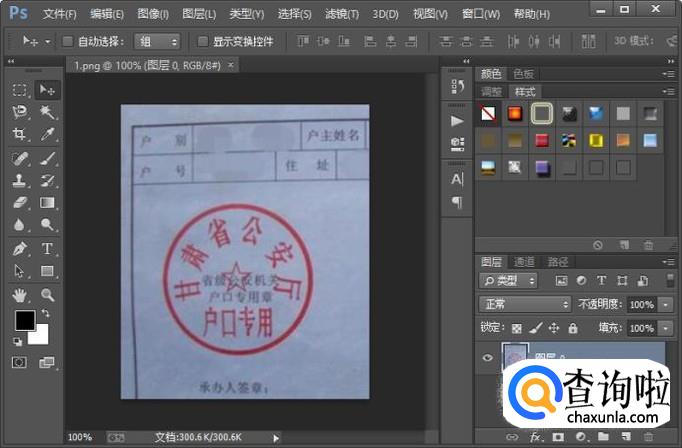Toggle visibility of 图层 0 layer

(488, 358)
